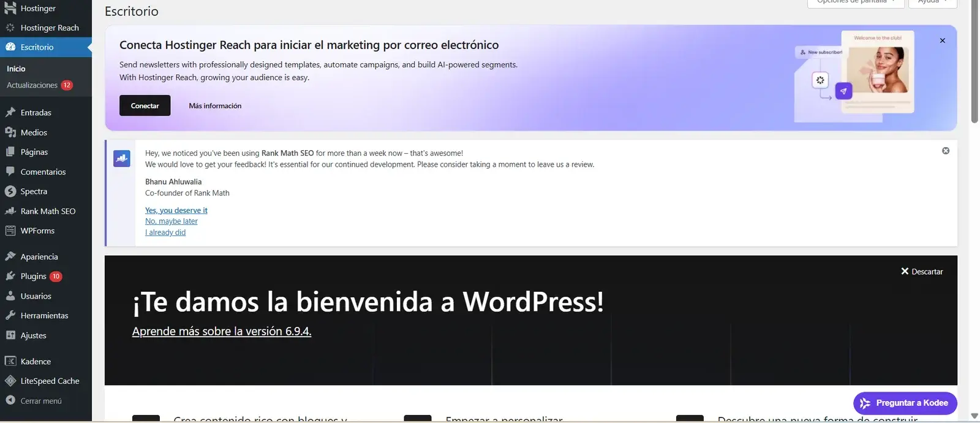980x423 pixels.
Task: Click the Rank Math SEO chart icon
Action: coord(10,211)
